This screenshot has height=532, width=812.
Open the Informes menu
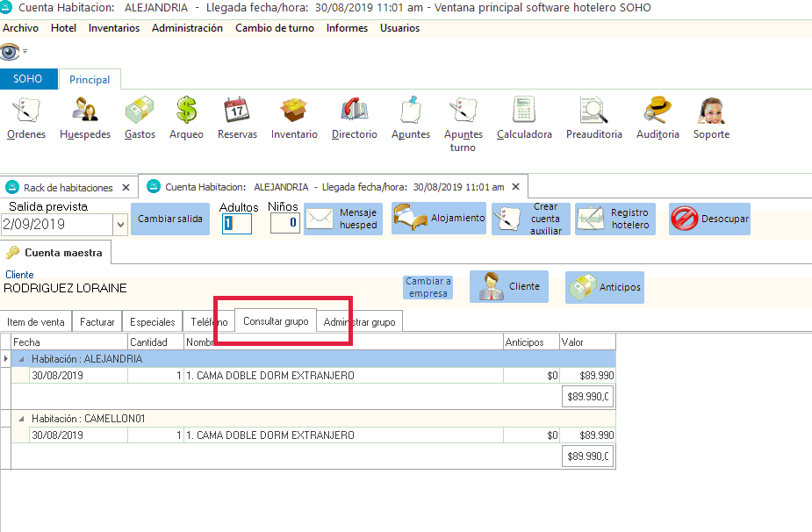pyautogui.click(x=347, y=28)
